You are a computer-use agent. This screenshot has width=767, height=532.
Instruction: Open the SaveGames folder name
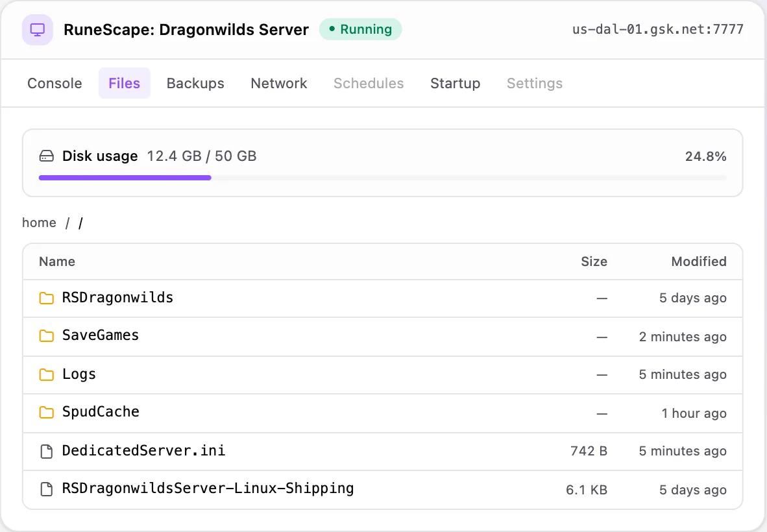click(101, 335)
